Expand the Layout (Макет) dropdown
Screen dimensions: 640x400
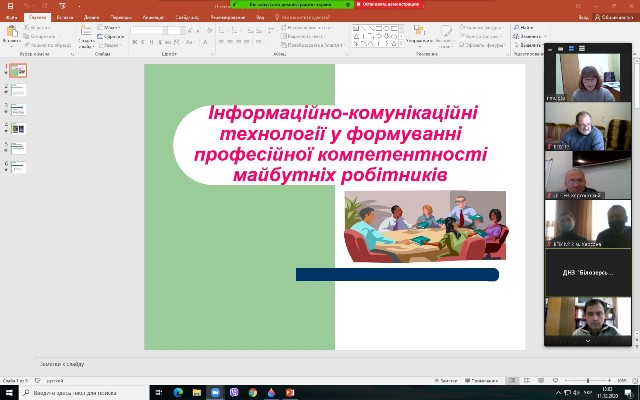pyautogui.click(x=112, y=28)
